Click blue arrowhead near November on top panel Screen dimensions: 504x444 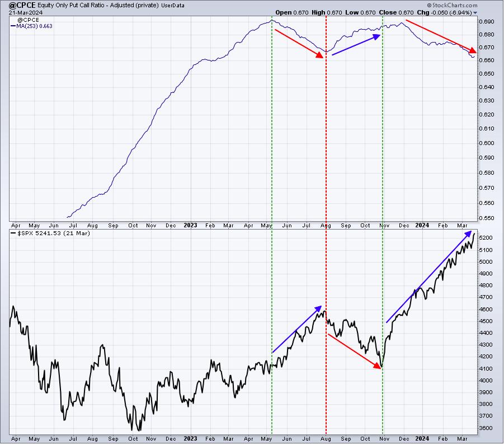pyautogui.click(x=376, y=37)
